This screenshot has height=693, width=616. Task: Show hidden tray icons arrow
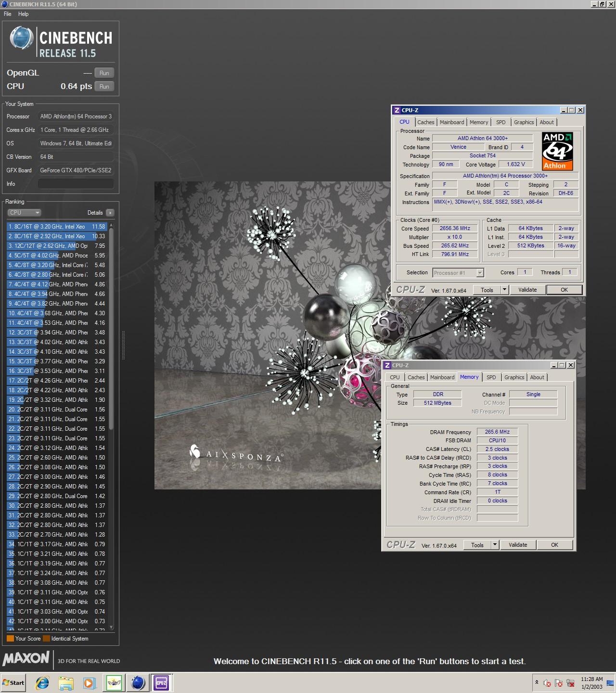coord(537,682)
